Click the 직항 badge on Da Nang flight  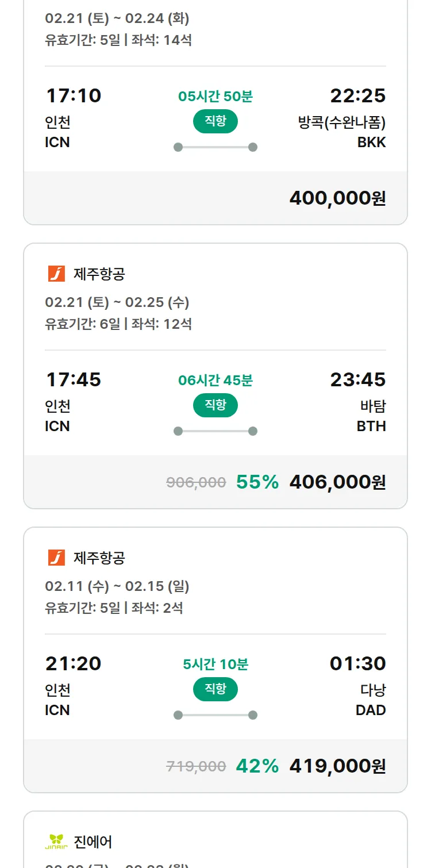point(215,689)
